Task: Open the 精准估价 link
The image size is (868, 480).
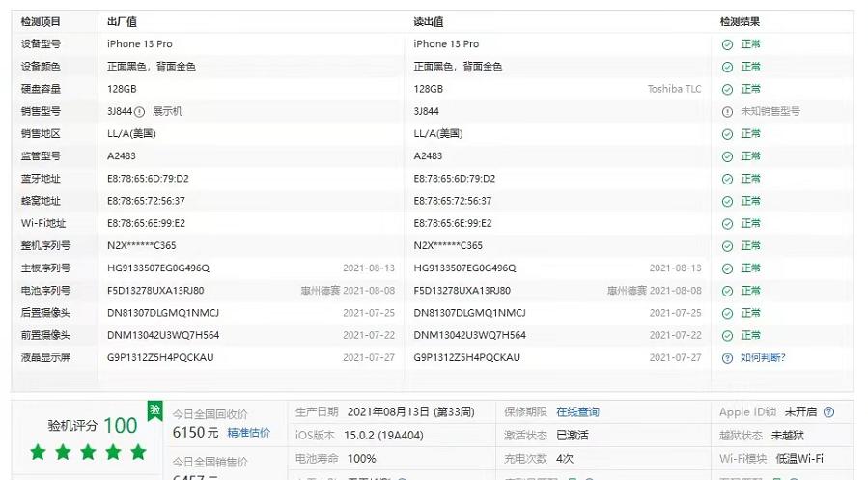Action: pos(248,433)
